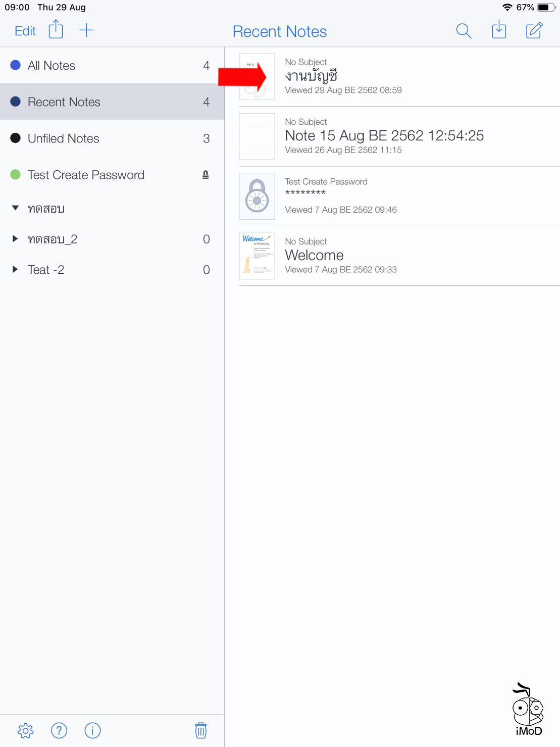Select the blue dot next to All Notes

coord(16,65)
